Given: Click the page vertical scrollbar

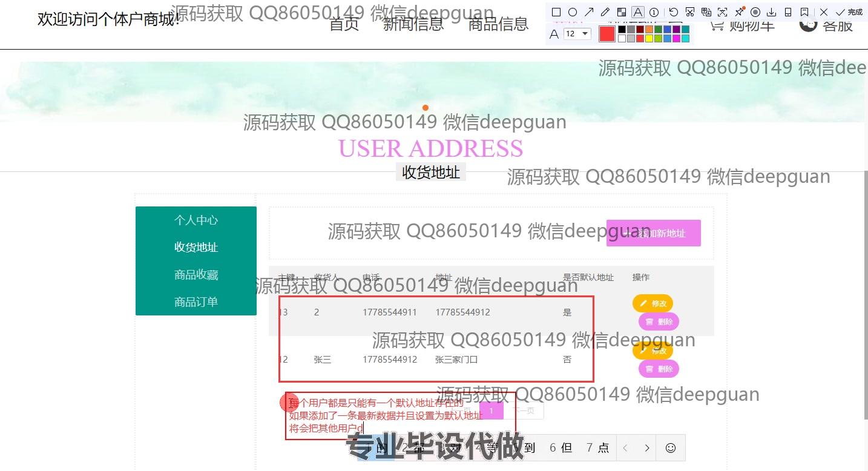Looking at the screenshot, I should [866, 295].
